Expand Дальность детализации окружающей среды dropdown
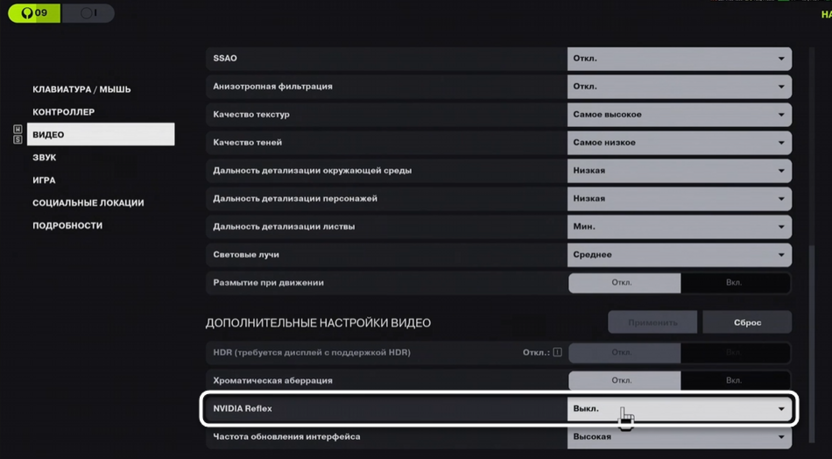The height and width of the screenshot is (459, 832). [x=679, y=171]
